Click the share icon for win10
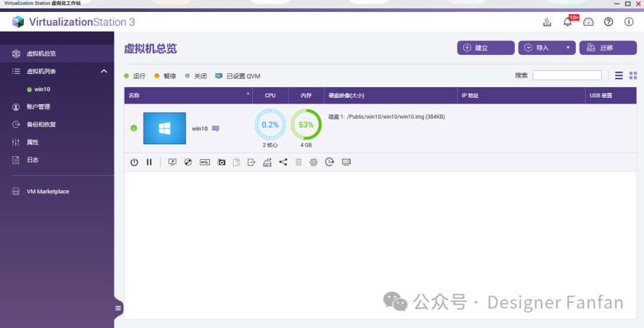The height and width of the screenshot is (328, 644). click(x=283, y=162)
